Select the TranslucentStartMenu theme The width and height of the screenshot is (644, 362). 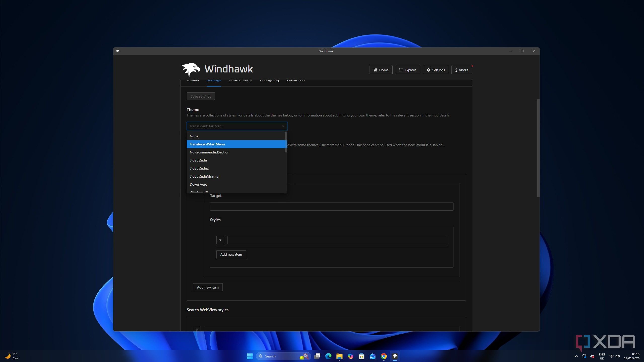(236, 144)
